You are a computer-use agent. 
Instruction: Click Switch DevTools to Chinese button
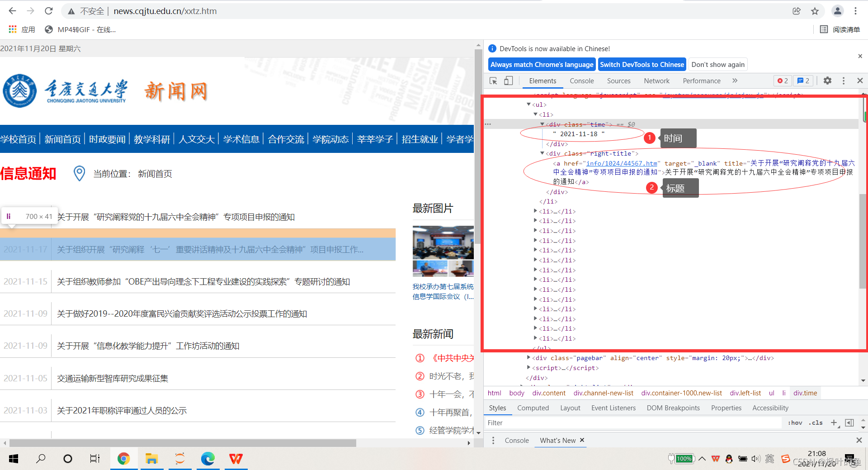[642, 64]
